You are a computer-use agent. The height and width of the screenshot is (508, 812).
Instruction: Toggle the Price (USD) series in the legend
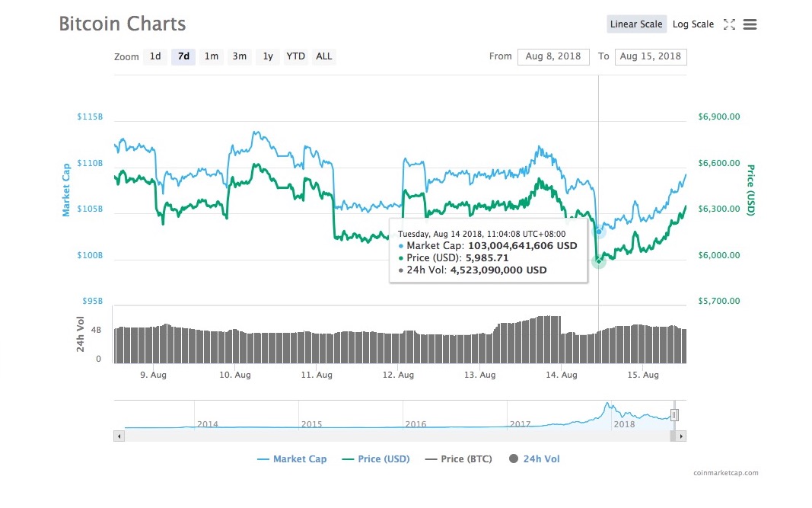[x=376, y=459]
